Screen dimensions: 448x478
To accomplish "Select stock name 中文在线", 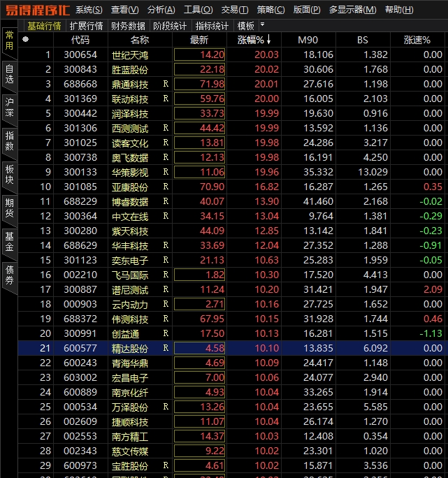I will [x=130, y=217].
